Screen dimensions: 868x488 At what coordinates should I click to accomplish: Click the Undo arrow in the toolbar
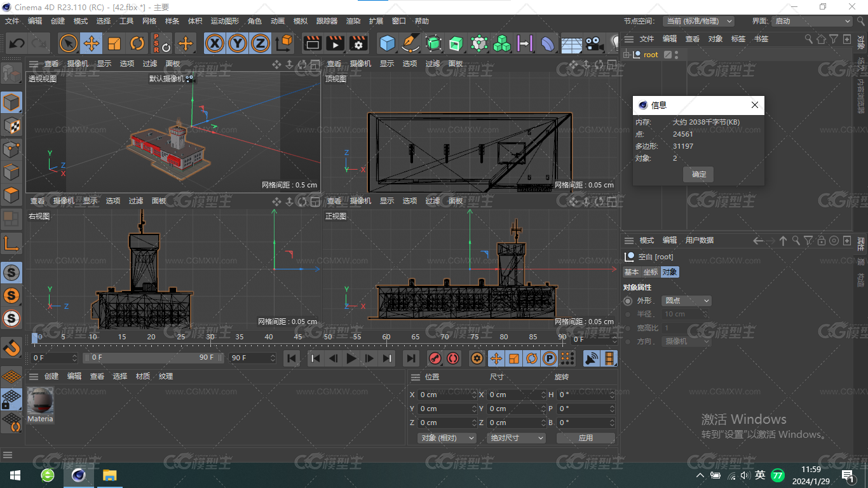[x=17, y=43]
